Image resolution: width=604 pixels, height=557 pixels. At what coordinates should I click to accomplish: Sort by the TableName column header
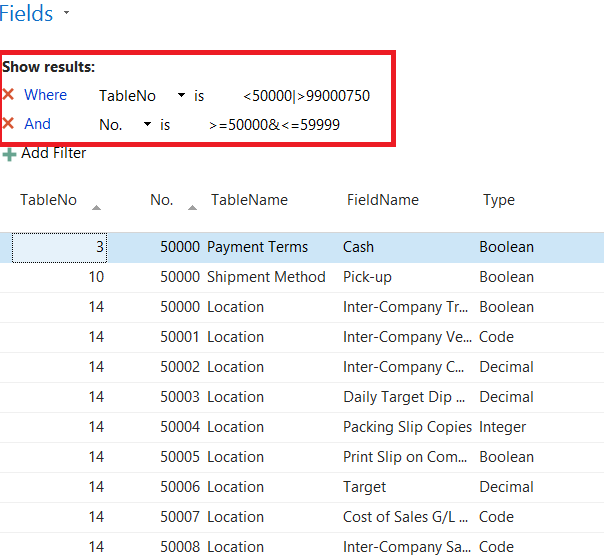(x=250, y=200)
